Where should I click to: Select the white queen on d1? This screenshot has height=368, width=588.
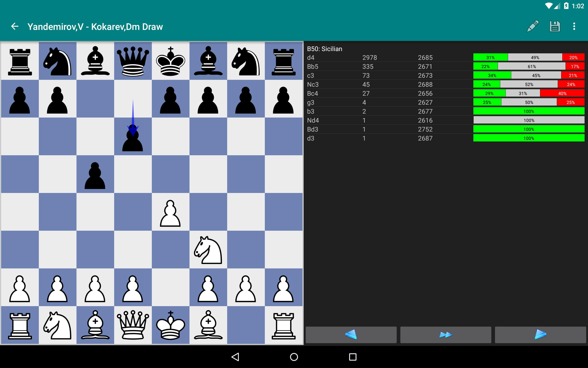(x=133, y=325)
